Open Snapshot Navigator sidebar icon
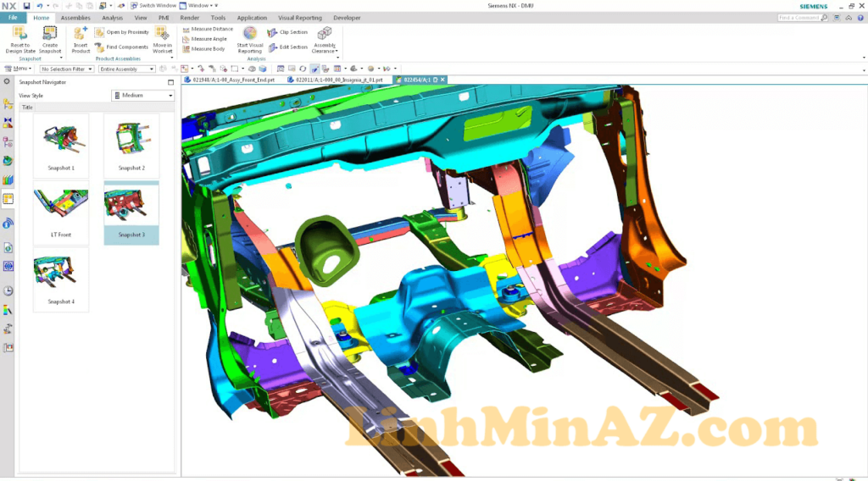The width and height of the screenshot is (868, 481). point(8,198)
